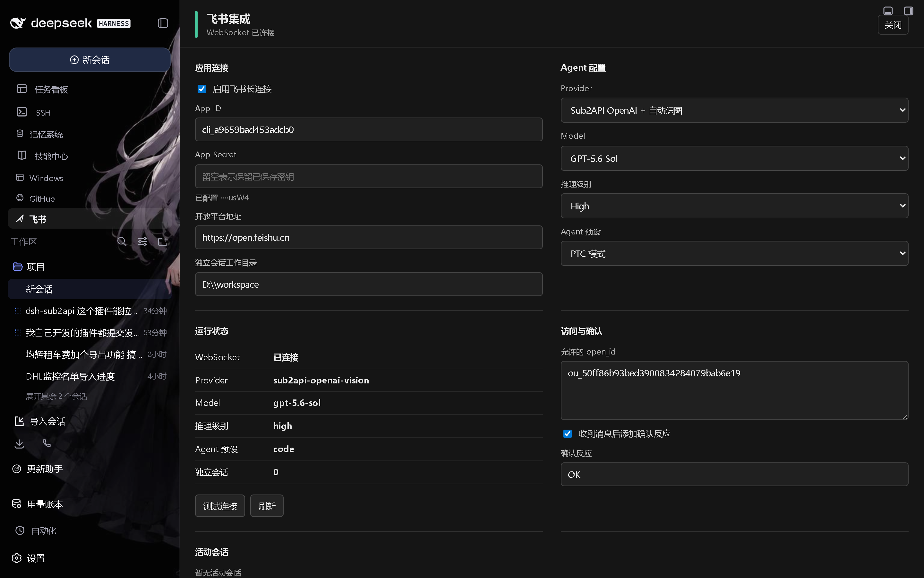This screenshot has width=924, height=578.
Task: Click the HARNESS badge beside deepseek
Action: 114,23
